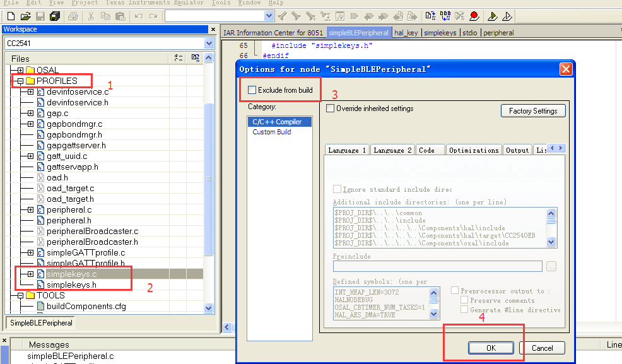
Task: Cancel the Options dialog
Action: (x=542, y=348)
